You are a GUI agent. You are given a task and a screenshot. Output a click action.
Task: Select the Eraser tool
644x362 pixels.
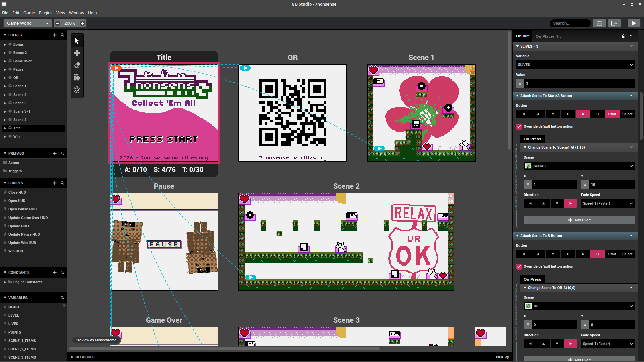[77, 65]
